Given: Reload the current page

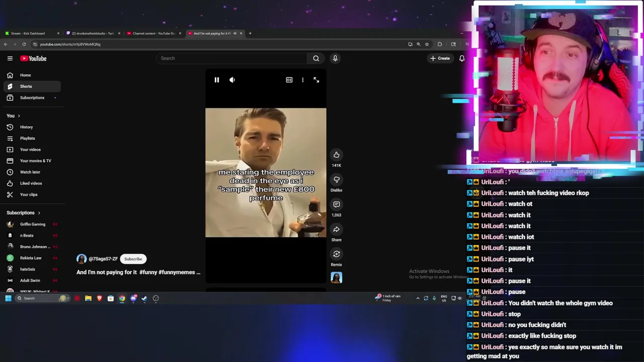Looking at the screenshot, I should click(x=24, y=44).
